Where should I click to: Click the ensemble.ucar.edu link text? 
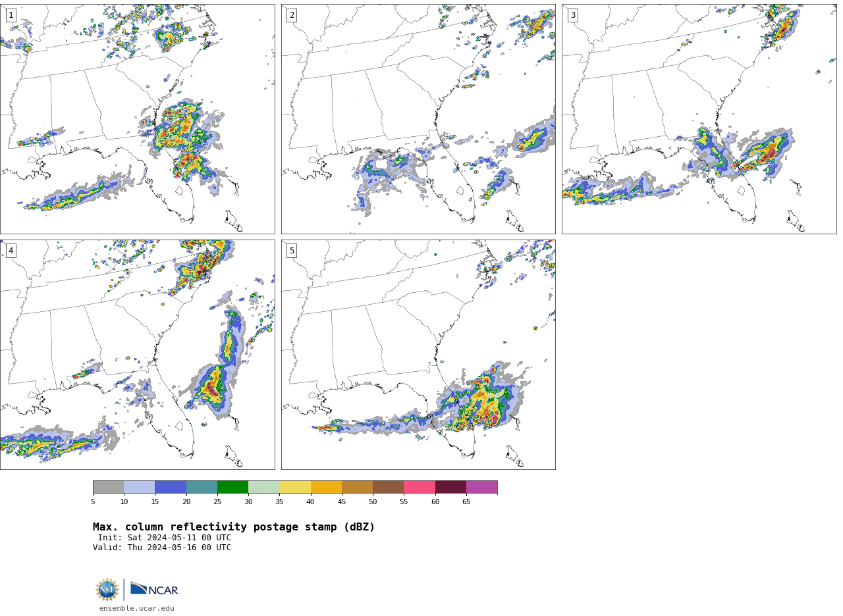point(137,609)
